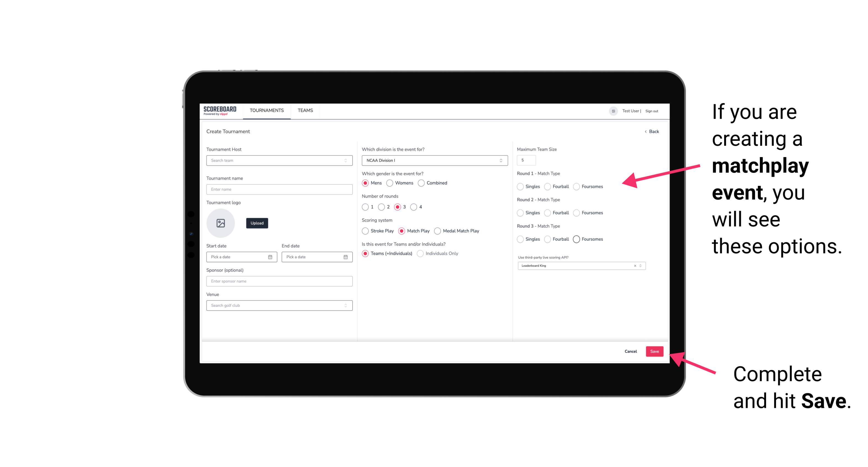
Task: Switch to the TEAMS tab
Action: [x=304, y=110]
